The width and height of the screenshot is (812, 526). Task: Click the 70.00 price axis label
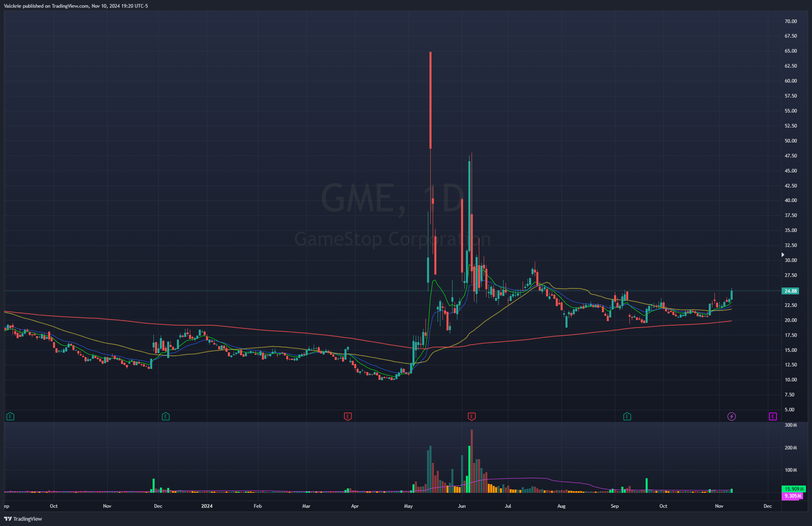(x=791, y=21)
